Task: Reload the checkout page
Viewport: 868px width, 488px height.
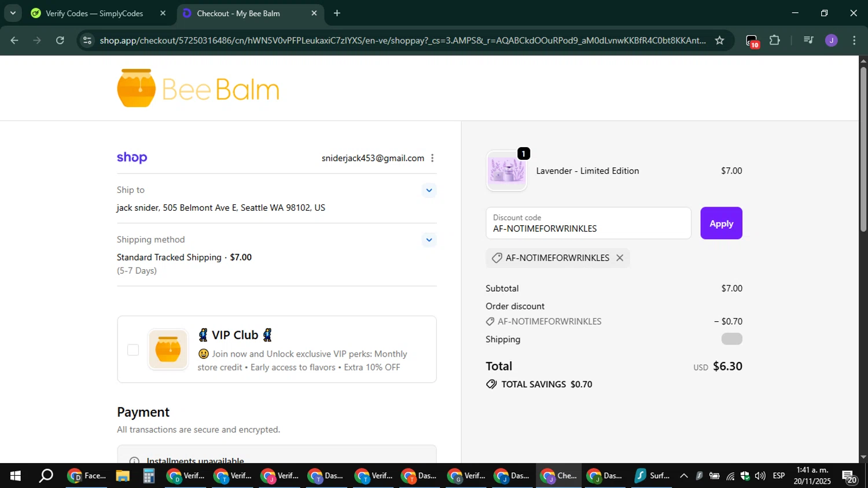Action: (x=60, y=41)
